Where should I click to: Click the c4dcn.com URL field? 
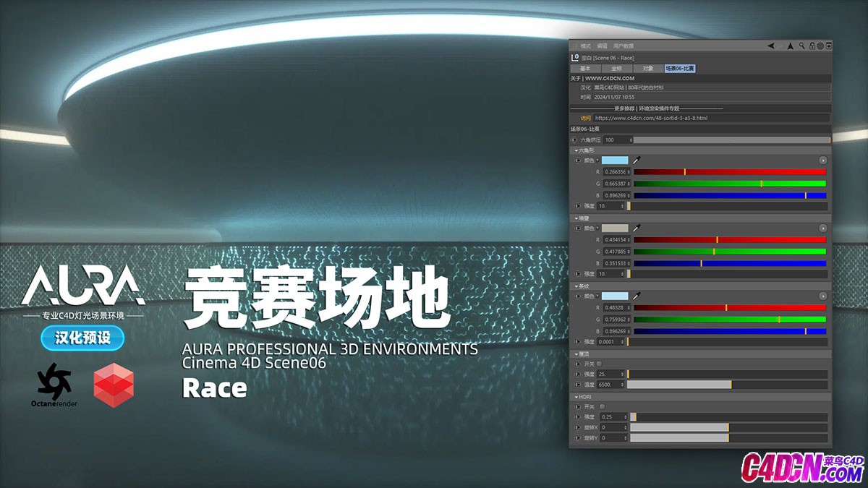pos(712,118)
